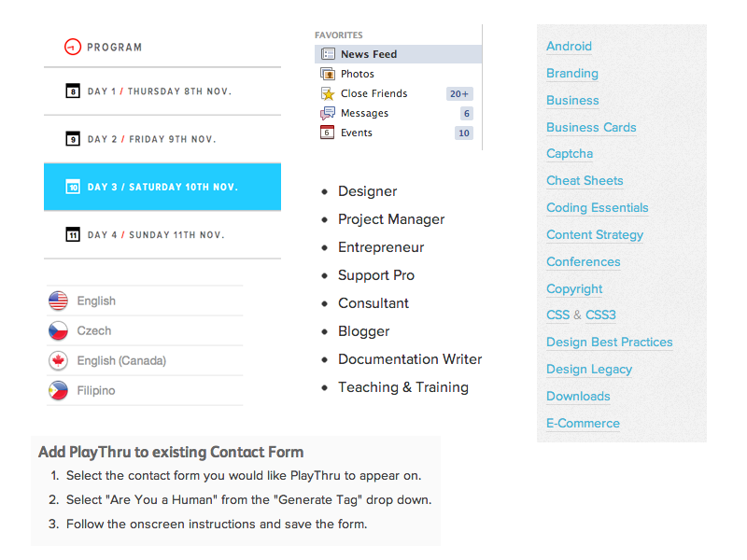Click the E-Commerce link

pyautogui.click(x=583, y=424)
